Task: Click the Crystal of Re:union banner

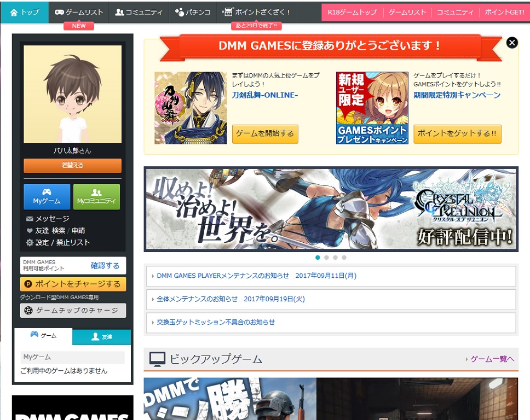Action: [331, 209]
